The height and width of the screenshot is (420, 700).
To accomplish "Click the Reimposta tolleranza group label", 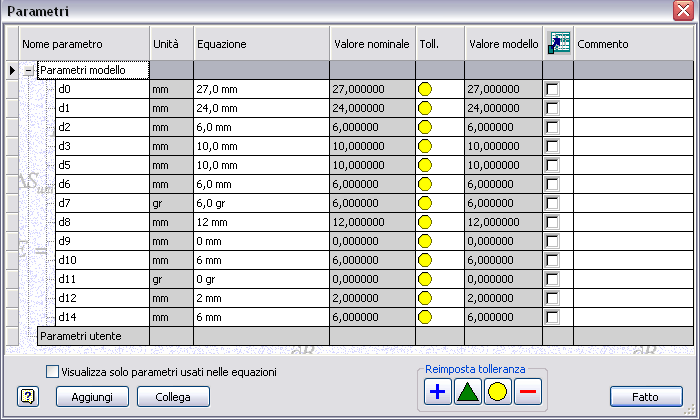I will click(x=475, y=369).
